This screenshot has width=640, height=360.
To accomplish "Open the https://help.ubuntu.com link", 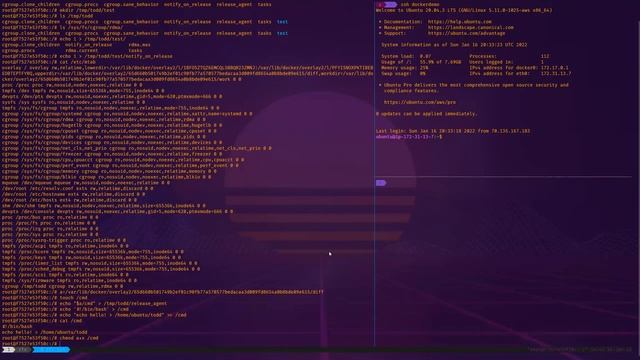I will point(460,22).
